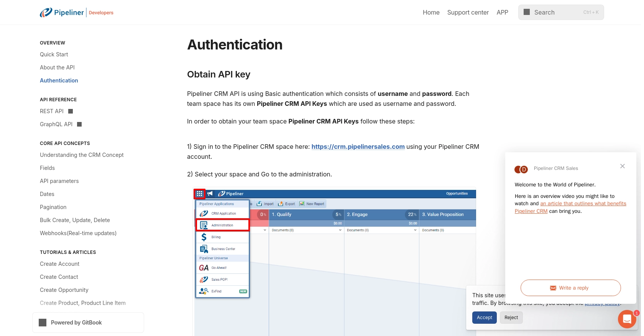Reject the cookie notice
Screen dimensions: 644x336
tap(511, 318)
